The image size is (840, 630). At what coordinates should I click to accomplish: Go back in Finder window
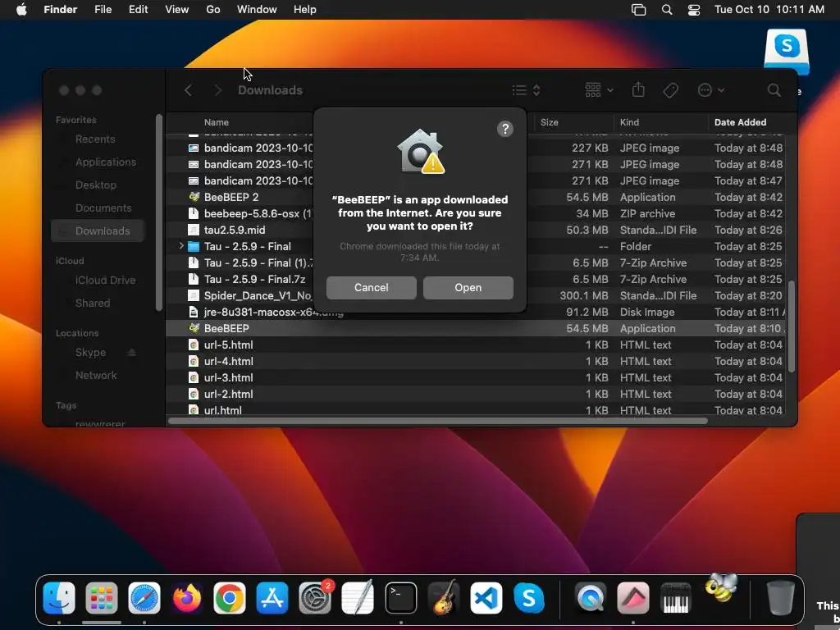coord(188,90)
